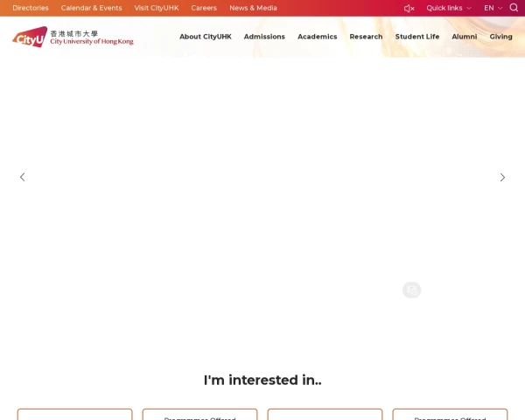Viewport: 525px width, 420px height.
Task: Open the Research menu
Action: click(x=366, y=37)
